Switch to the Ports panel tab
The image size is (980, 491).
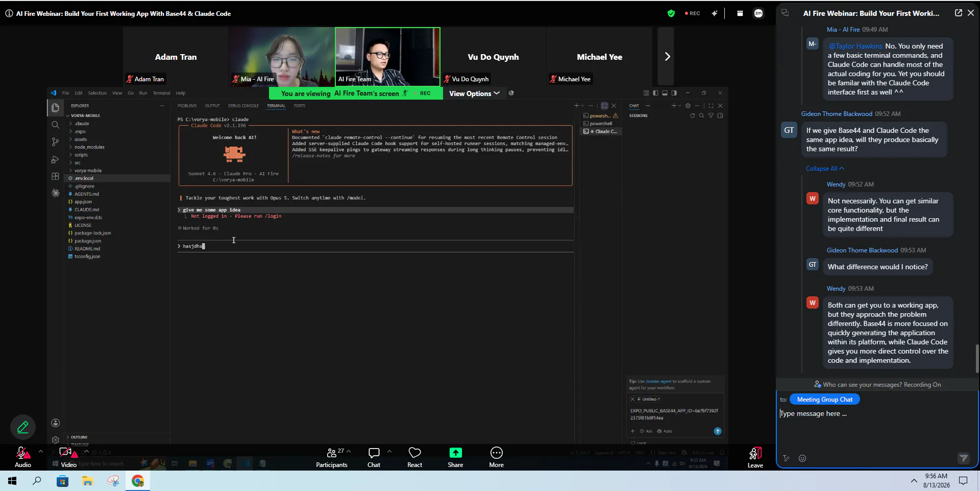pos(300,106)
